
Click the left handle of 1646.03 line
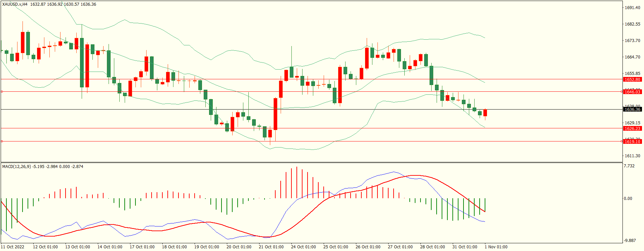2,91
